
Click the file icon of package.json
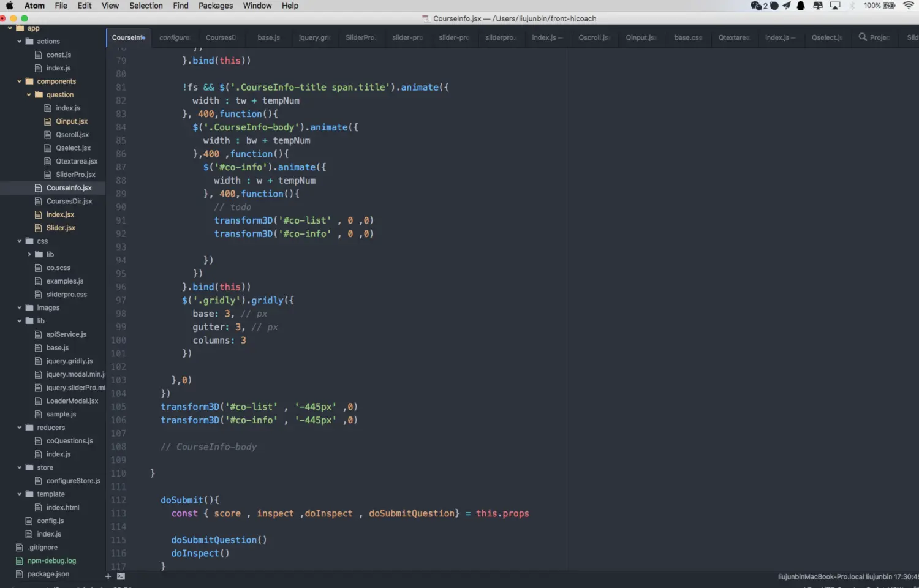(x=20, y=575)
